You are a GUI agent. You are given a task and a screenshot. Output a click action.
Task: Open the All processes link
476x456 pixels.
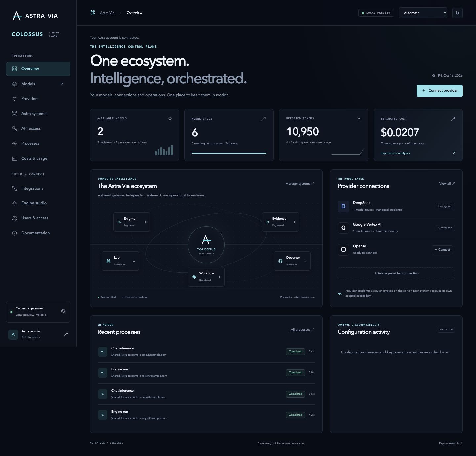(302, 330)
